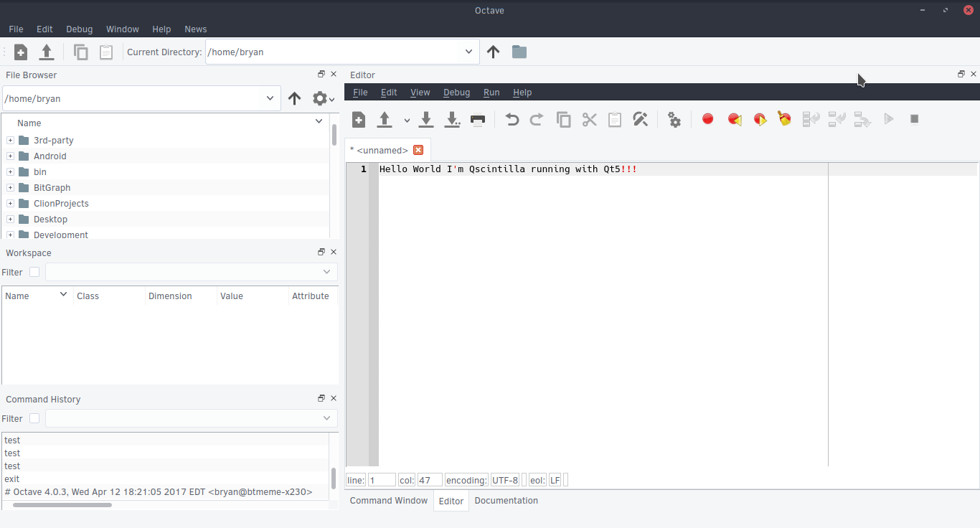
Task: Open the File Browser gear settings menu
Action: click(324, 99)
